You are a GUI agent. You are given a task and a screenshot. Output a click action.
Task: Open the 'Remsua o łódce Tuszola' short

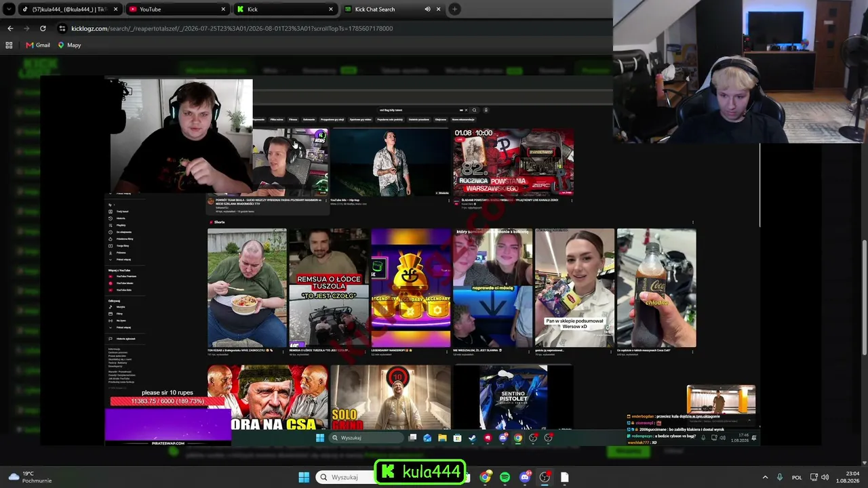point(329,288)
